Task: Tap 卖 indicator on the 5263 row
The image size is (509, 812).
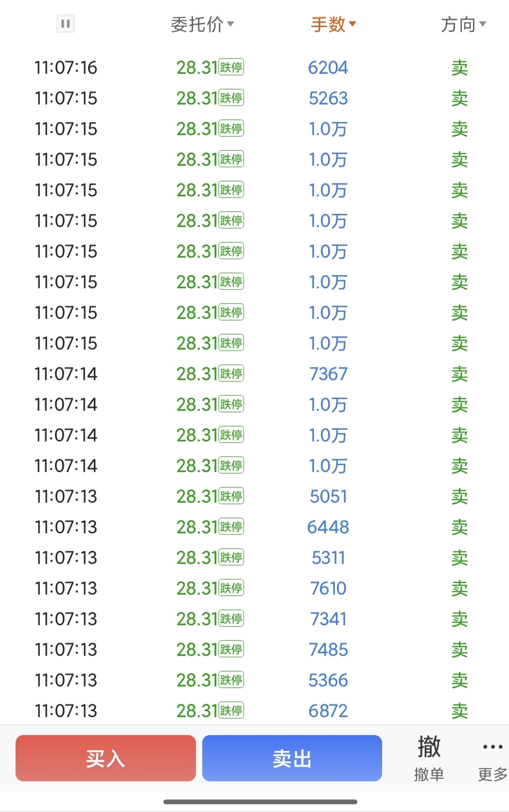Action: (x=459, y=98)
